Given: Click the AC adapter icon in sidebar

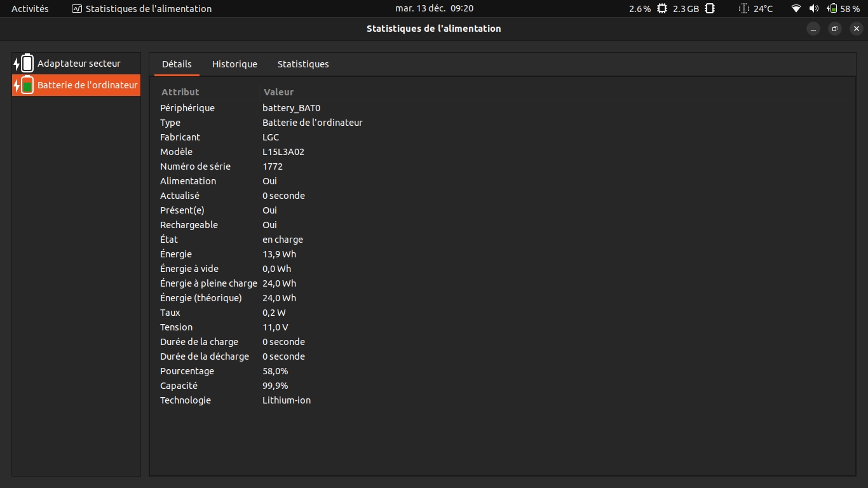Looking at the screenshot, I should point(24,64).
